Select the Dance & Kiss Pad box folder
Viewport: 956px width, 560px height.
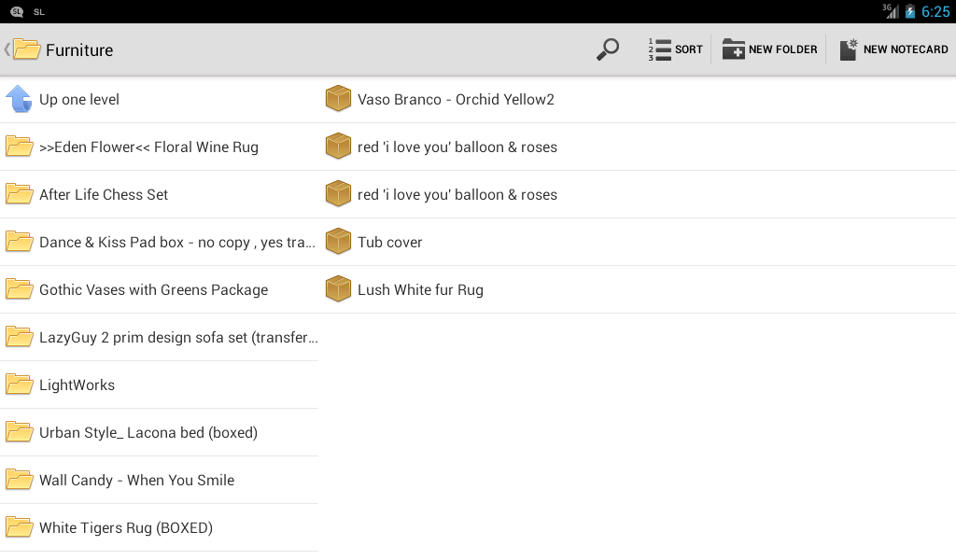pyautogui.click(x=176, y=242)
